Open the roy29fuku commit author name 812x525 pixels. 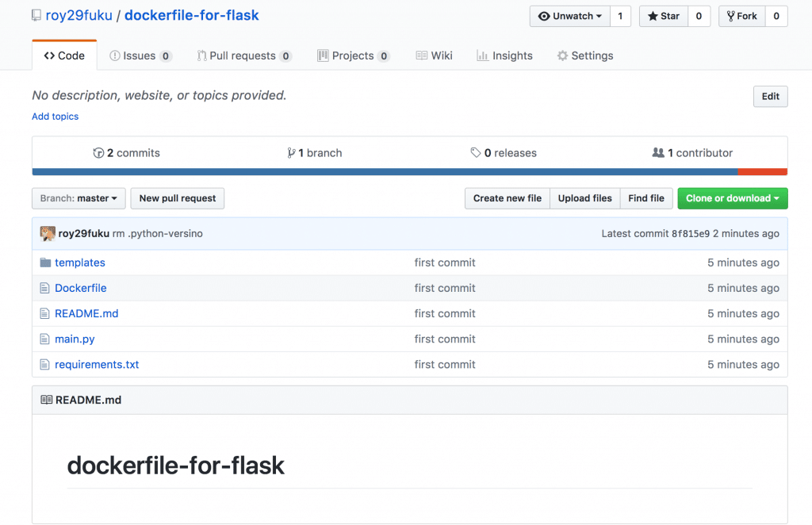coord(84,233)
